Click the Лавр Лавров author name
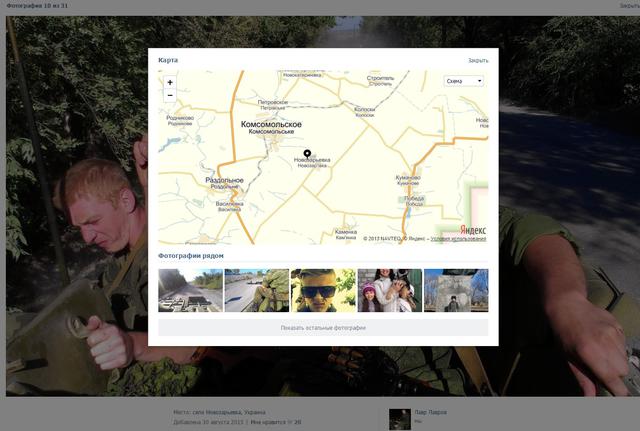Image resolution: width=640 pixels, height=431 pixels. click(x=432, y=412)
